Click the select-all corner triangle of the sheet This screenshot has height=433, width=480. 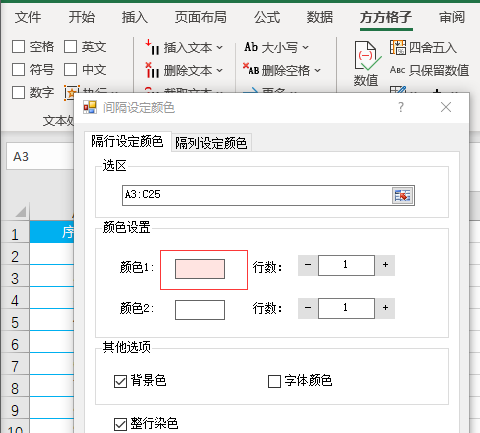(x=21, y=212)
